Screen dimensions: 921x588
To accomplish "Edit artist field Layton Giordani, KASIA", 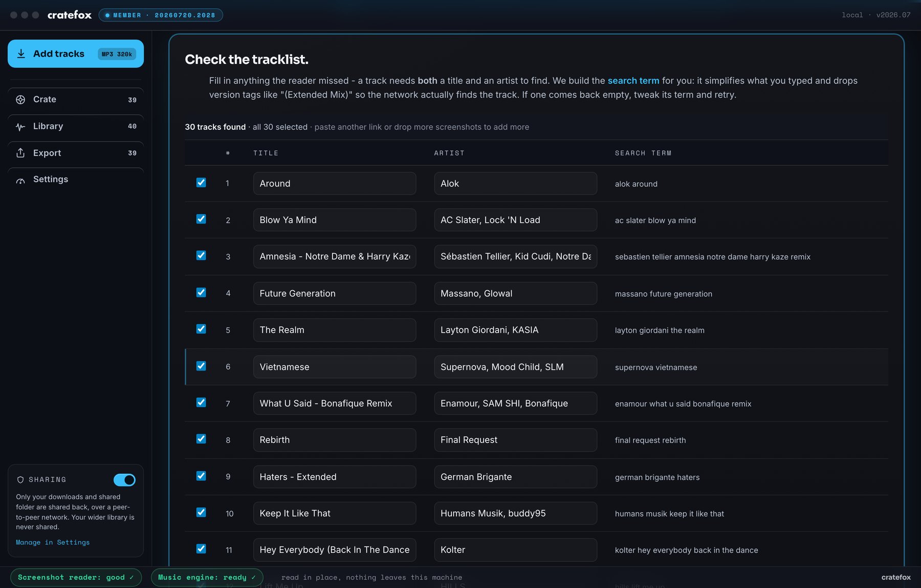I will click(x=516, y=330).
